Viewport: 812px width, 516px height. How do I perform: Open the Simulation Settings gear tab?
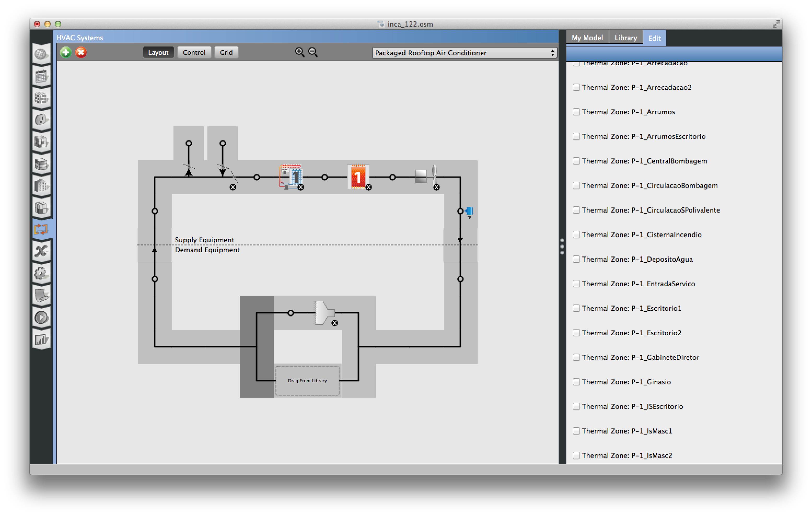point(41,273)
